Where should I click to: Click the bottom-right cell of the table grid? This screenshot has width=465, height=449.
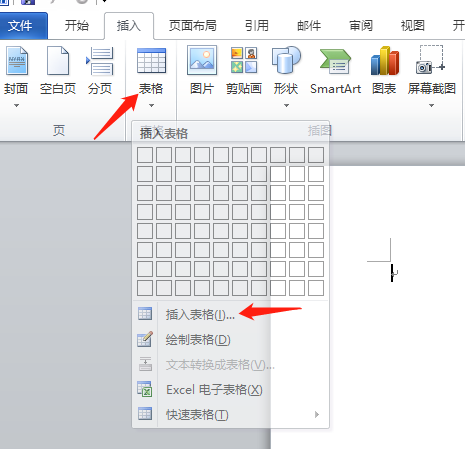tap(316, 288)
